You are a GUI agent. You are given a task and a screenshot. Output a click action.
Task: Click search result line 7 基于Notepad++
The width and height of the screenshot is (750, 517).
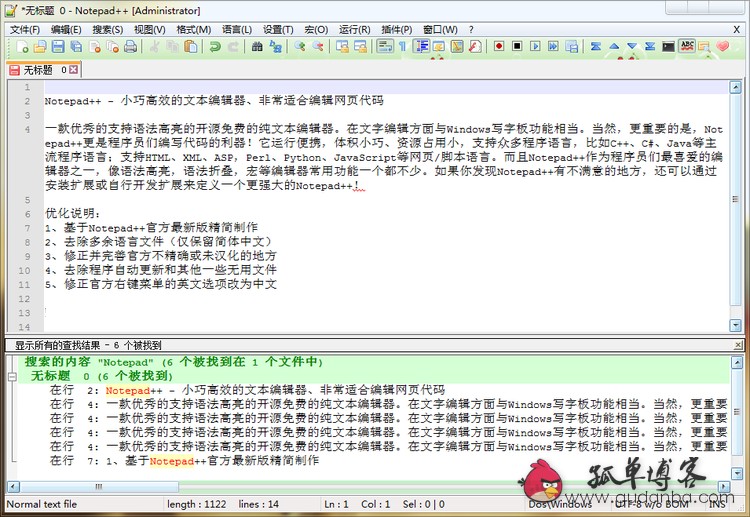184,461
